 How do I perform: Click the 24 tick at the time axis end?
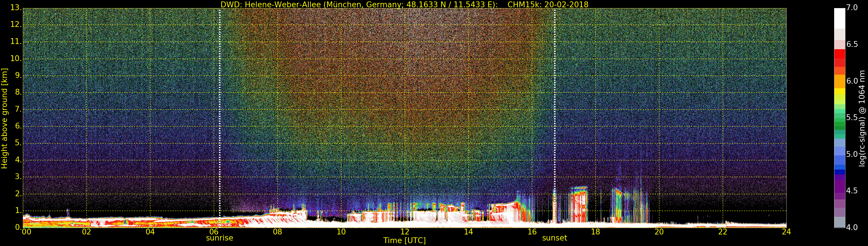[786, 232]
